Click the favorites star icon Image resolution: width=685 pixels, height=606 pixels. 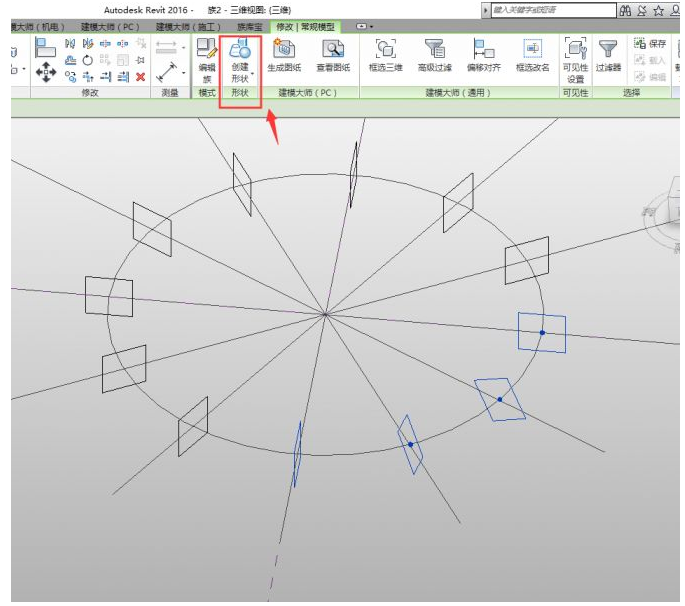point(659,10)
